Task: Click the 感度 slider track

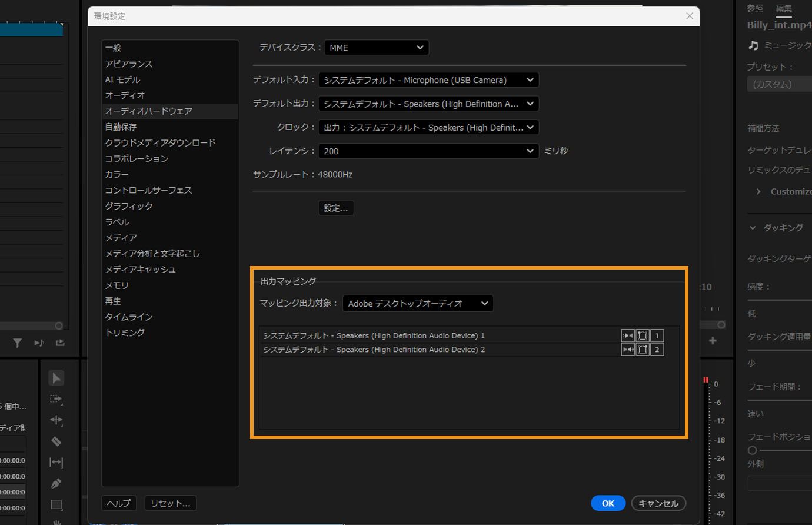Action: pyautogui.click(x=780, y=300)
